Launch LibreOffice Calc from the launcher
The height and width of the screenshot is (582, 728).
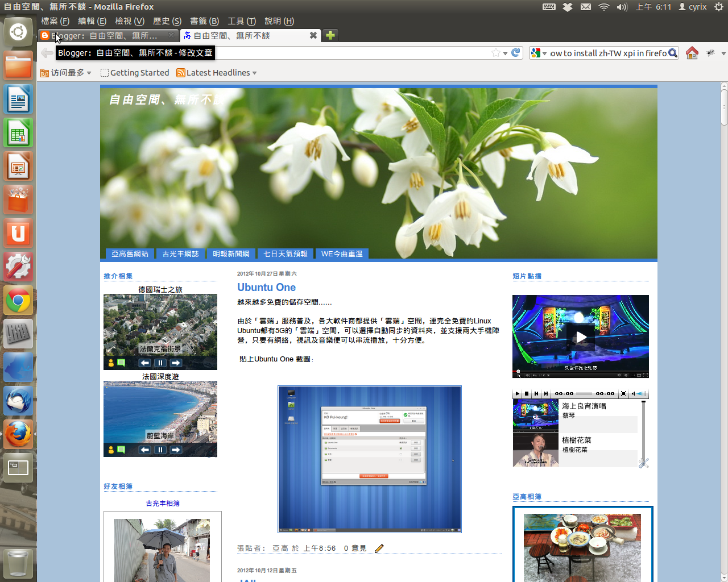click(x=18, y=132)
